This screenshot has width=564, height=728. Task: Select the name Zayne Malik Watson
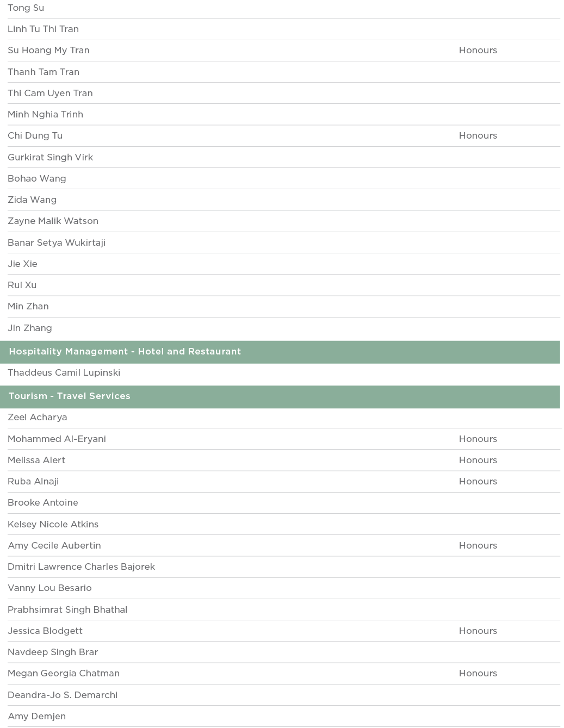click(x=53, y=221)
